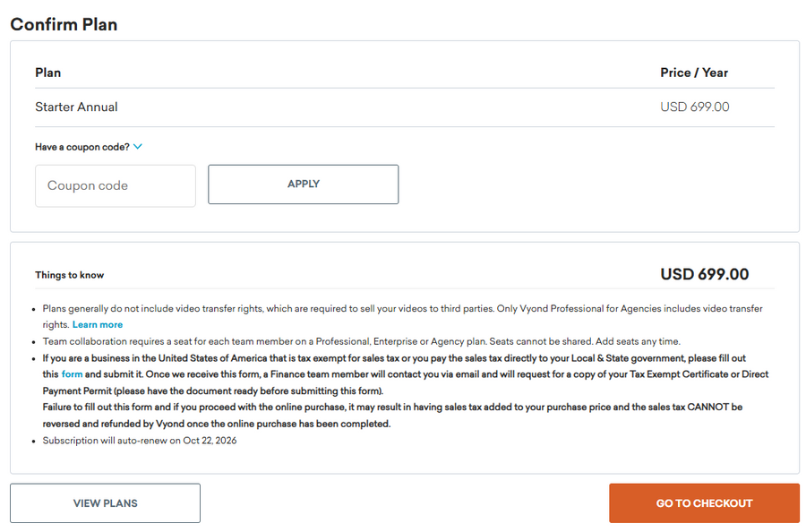Click the 'Price / Year' column header
This screenshot has height=532, width=806.
(694, 73)
